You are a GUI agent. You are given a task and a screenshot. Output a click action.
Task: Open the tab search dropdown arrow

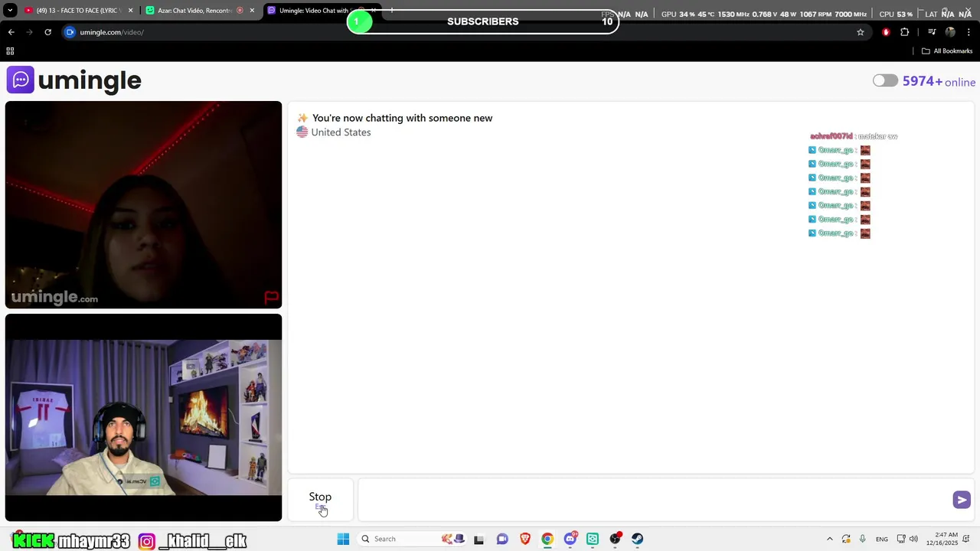(x=10, y=11)
